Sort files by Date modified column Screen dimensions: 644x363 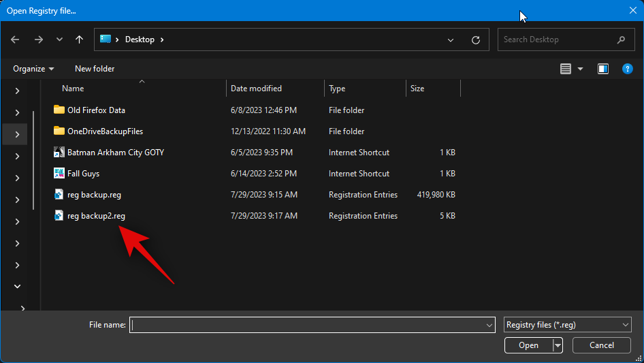tap(256, 89)
